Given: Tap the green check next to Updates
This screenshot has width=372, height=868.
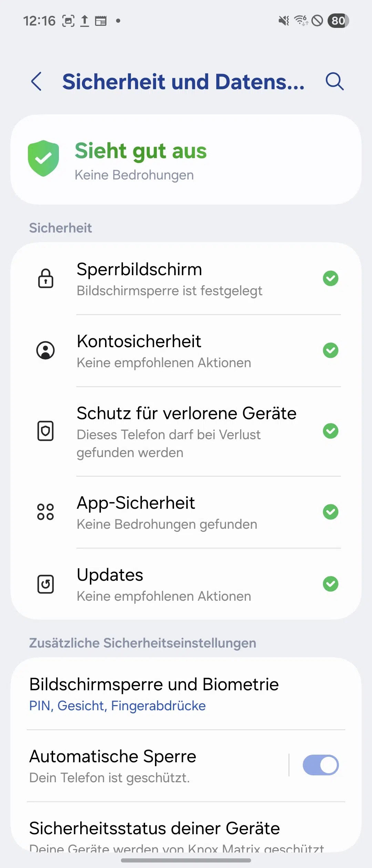Looking at the screenshot, I should [331, 584].
